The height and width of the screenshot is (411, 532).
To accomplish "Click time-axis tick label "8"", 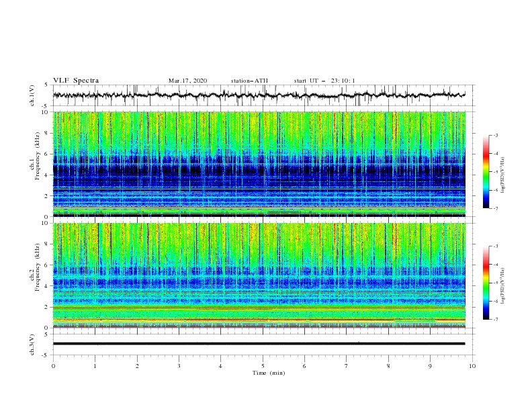I will click(388, 366).
